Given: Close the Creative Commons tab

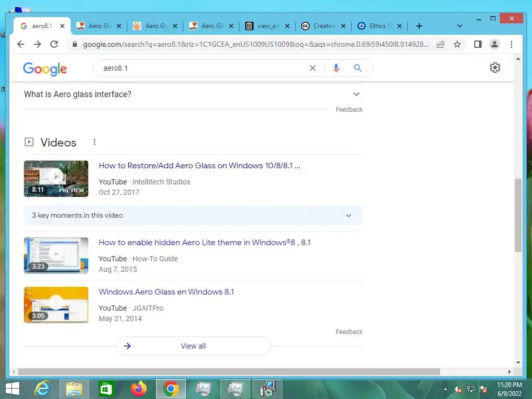Looking at the screenshot, I should click(x=343, y=26).
